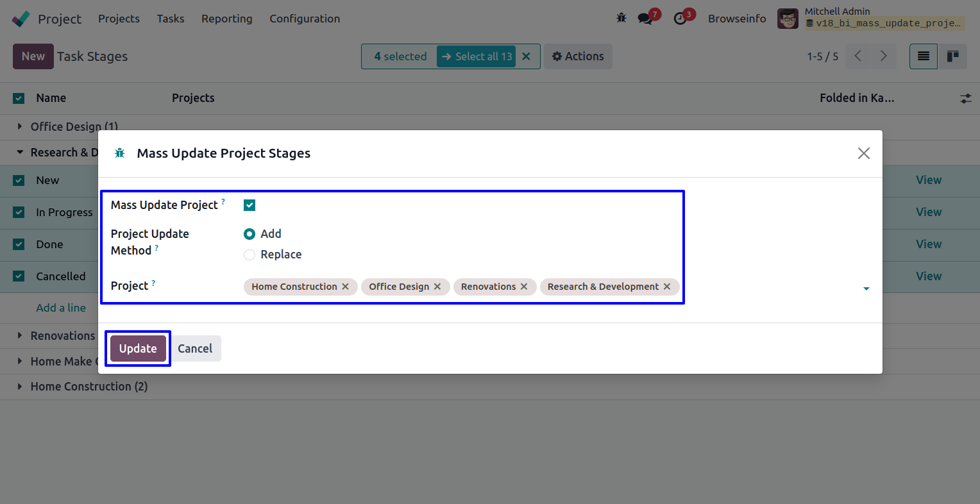Viewport: 980px width, 504px height.
Task: Select the Replace radio option
Action: pyautogui.click(x=249, y=255)
